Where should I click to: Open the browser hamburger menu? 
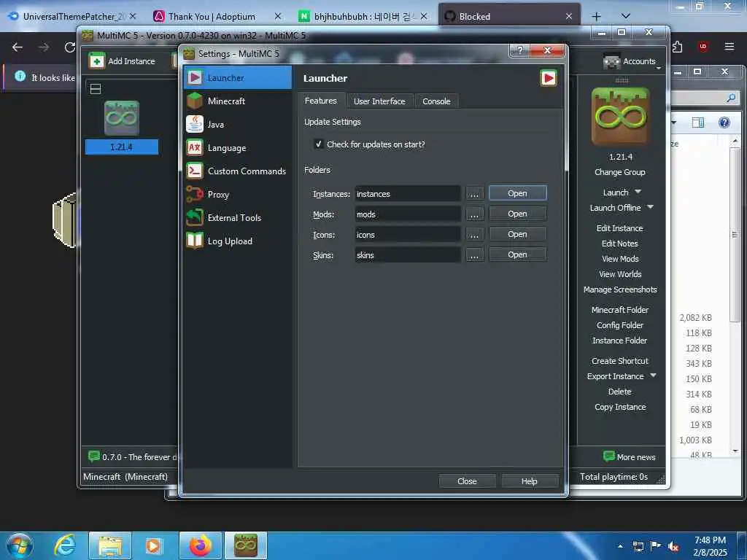tap(729, 47)
